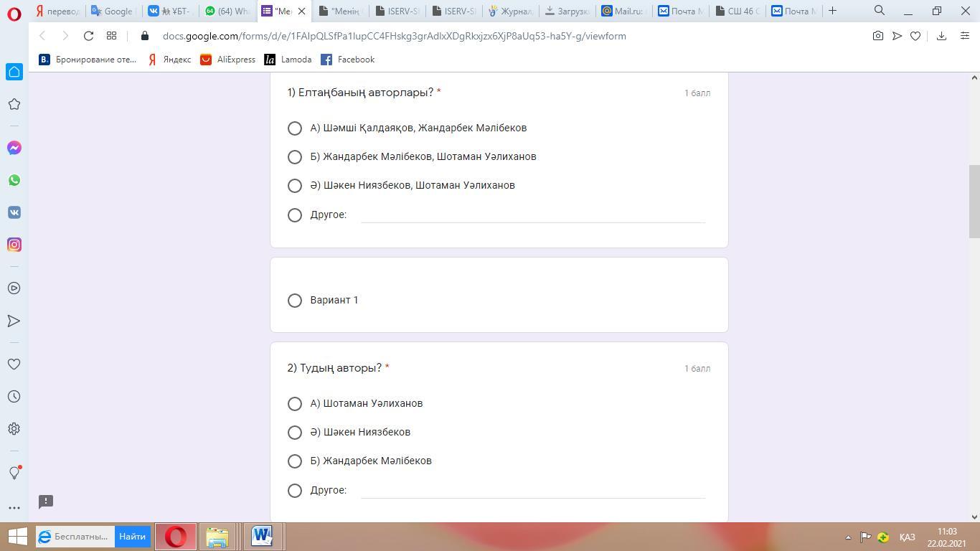Select answer А) Шәмші Қалдаяқов, Жандарбек Мәлібеков
Screen dimensions: 980x551
(294, 128)
